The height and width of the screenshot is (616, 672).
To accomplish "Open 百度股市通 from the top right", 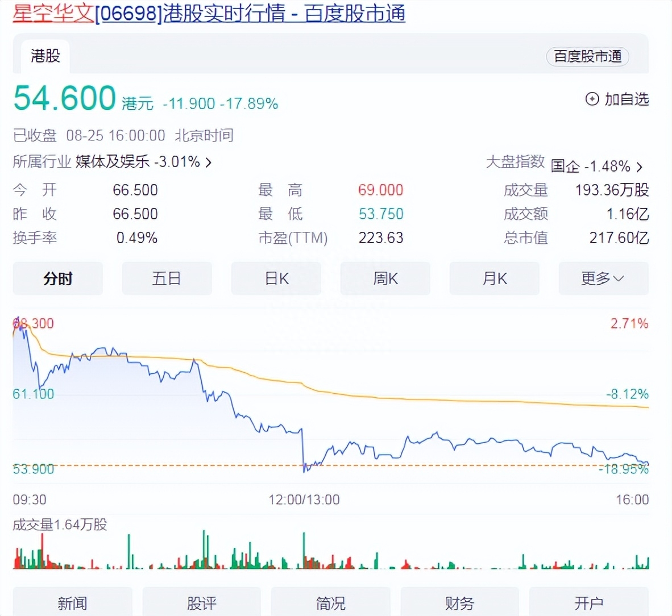I will pos(587,57).
